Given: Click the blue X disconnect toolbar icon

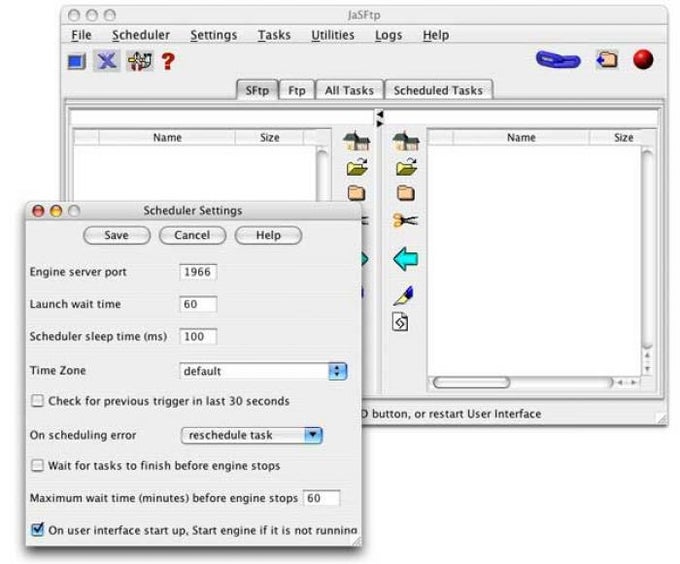Looking at the screenshot, I should tap(107, 61).
